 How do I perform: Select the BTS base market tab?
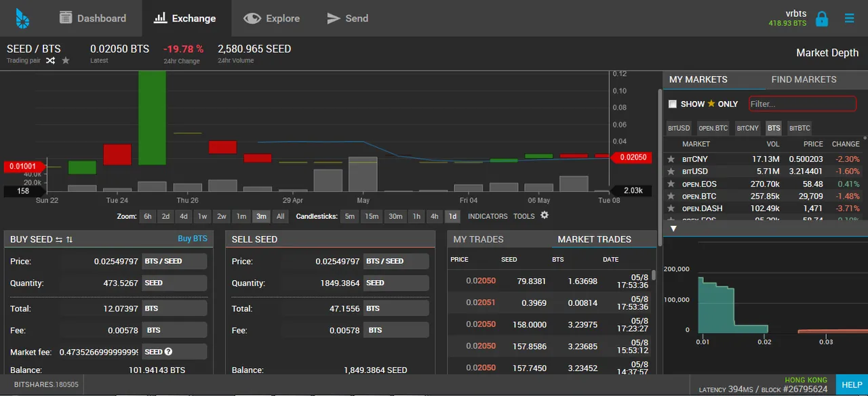click(774, 128)
